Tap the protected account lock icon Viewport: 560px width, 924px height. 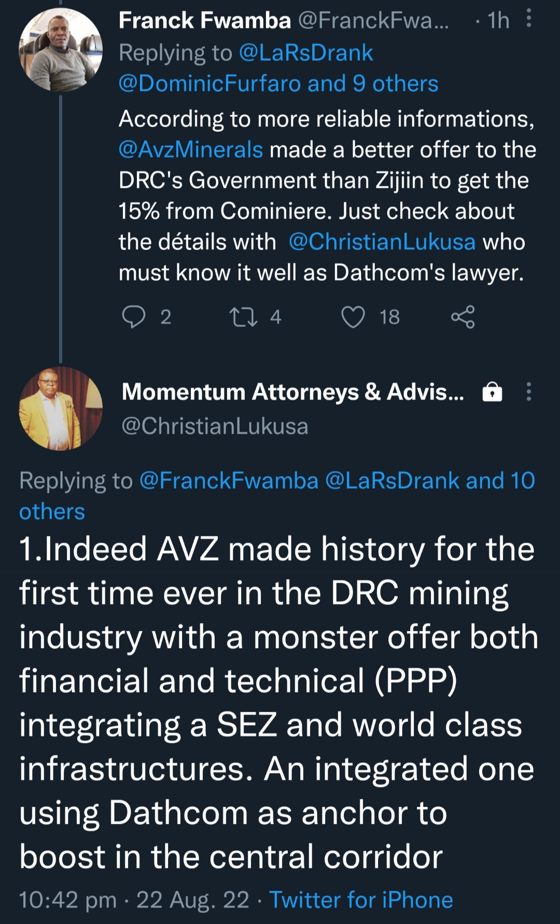pos(492,392)
